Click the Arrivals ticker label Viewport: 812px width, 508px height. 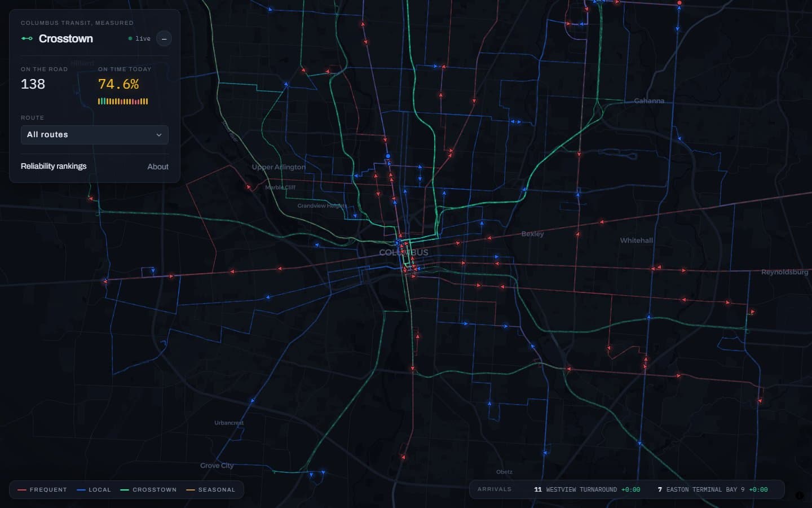point(495,489)
